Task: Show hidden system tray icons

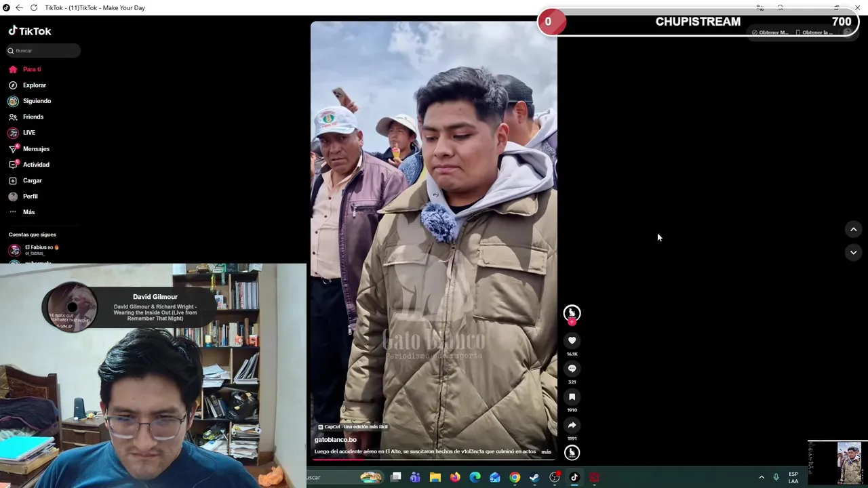Action: pos(761,477)
